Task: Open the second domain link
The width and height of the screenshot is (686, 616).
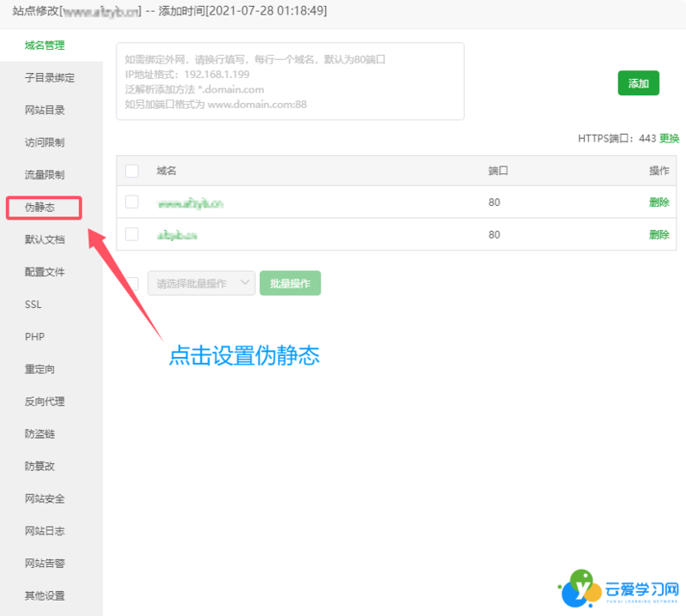Action: pos(177,236)
